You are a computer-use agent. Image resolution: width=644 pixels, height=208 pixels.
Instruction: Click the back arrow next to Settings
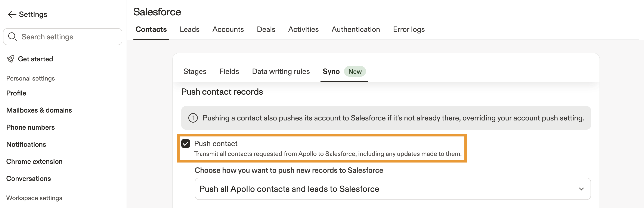coord(12,15)
